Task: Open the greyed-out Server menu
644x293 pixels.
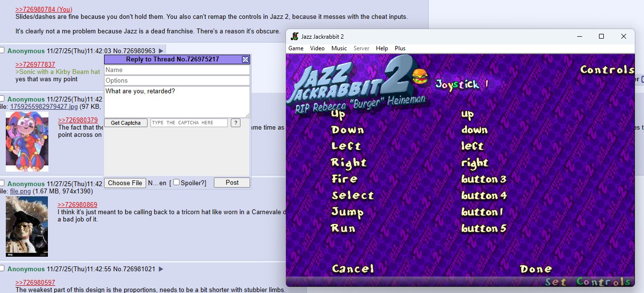Action: click(361, 48)
